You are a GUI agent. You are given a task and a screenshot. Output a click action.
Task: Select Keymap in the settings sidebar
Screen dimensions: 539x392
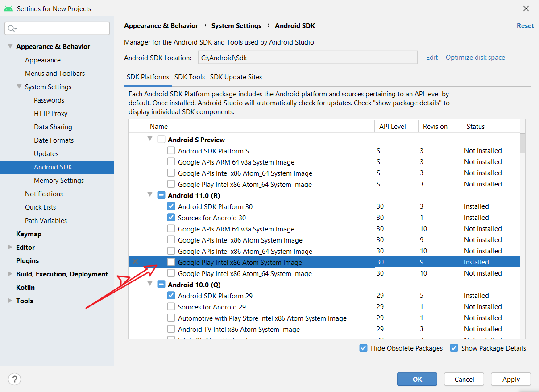(x=29, y=234)
